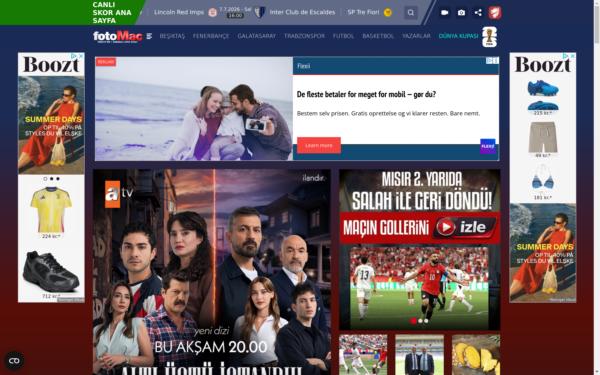The width and height of the screenshot is (600, 375).
Task: Open the hamburger menu beside fotoMaç logo
Action: [x=149, y=36]
